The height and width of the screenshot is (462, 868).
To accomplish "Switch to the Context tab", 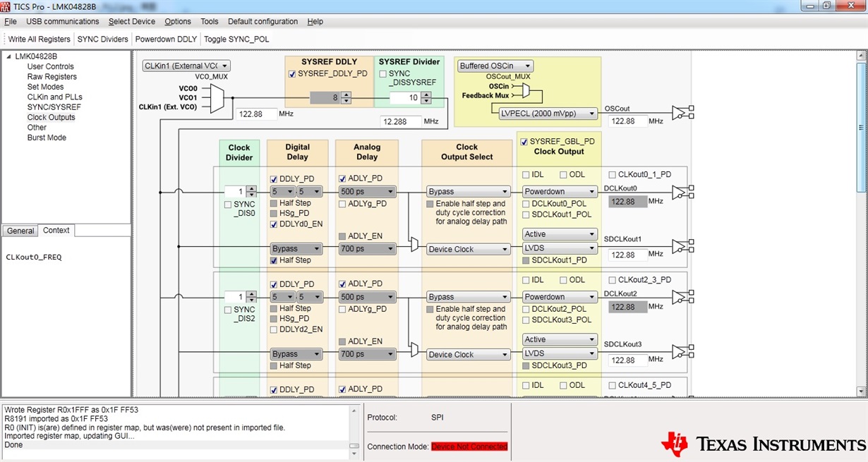I will (x=56, y=230).
